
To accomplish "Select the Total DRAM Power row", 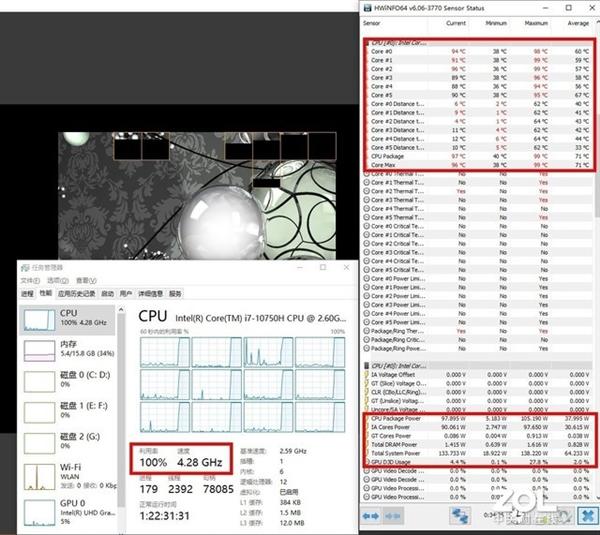I will pyautogui.click(x=478, y=445).
